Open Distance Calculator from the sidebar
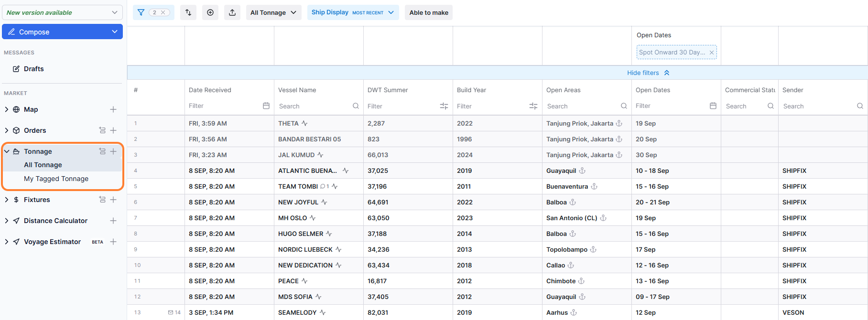Image resolution: width=868 pixels, height=320 pixels. coord(55,221)
